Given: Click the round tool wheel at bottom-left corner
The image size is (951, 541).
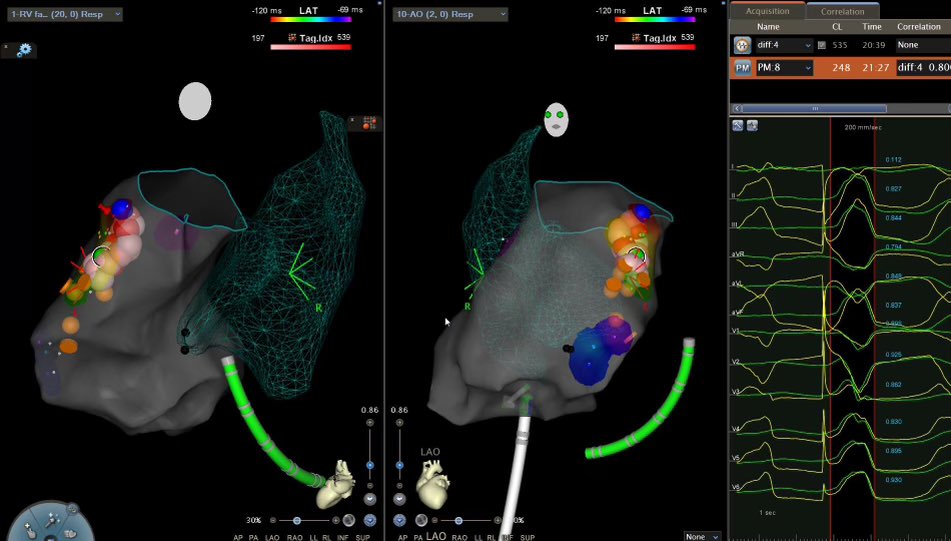Looking at the screenshot, I should [x=50, y=522].
